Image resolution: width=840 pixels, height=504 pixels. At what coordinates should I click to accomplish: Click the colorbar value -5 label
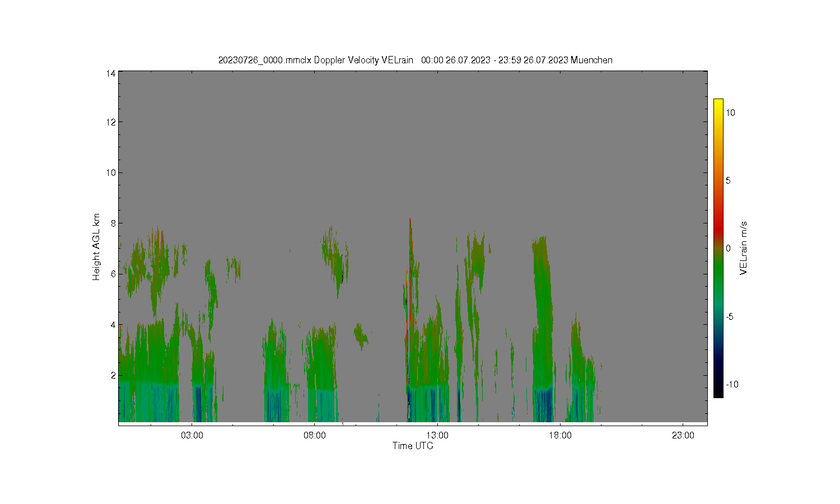730,316
